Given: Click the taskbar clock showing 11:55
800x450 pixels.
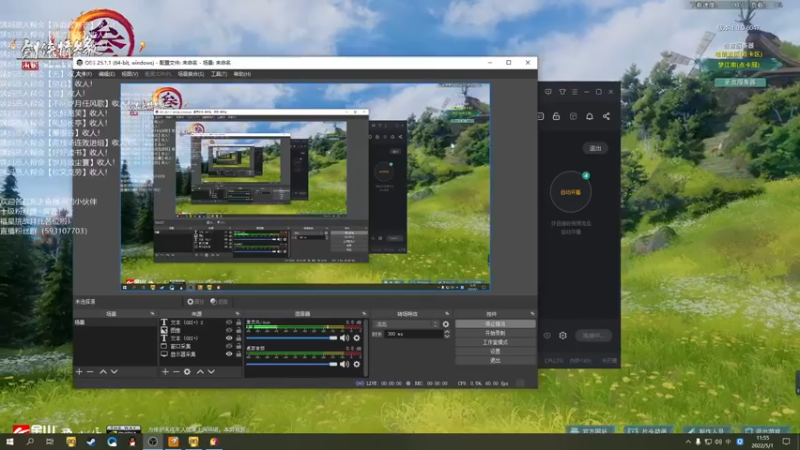Looking at the screenshot, I should 763,442.
